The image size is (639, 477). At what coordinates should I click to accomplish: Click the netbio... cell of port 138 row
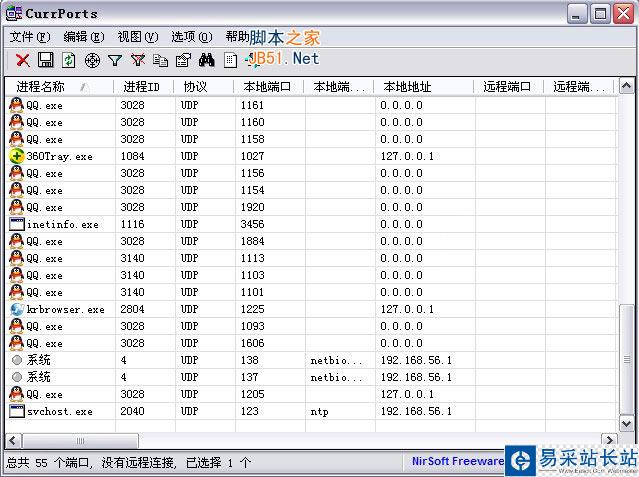coord(336,360)
